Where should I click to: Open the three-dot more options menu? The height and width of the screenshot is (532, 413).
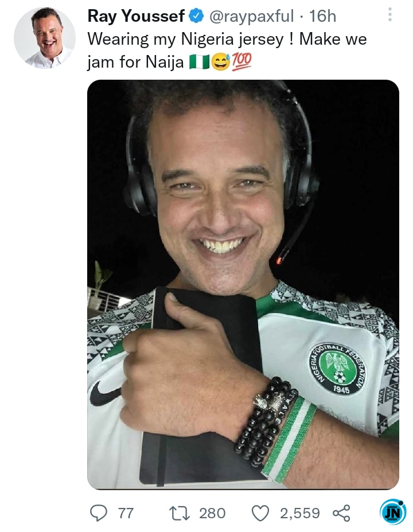coord(390,15)
